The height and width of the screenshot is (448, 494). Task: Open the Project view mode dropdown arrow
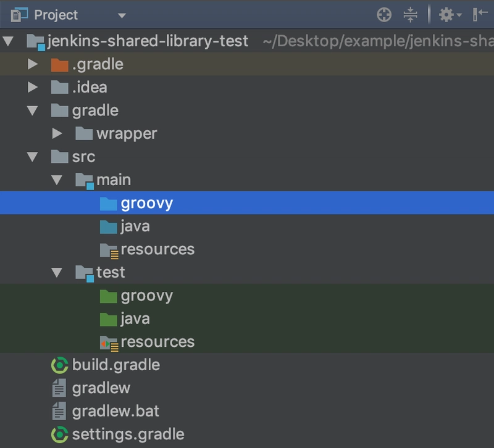[122, 15]
